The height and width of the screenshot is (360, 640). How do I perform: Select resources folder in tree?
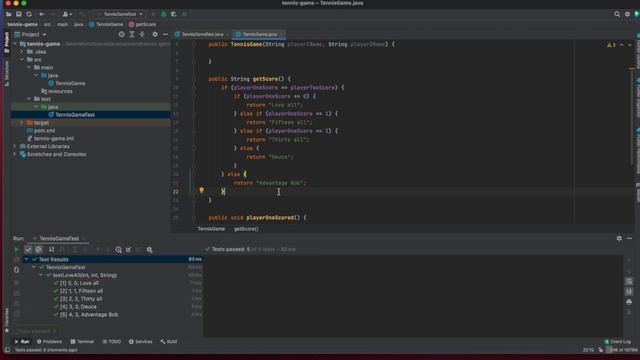[x=60, y=91]
